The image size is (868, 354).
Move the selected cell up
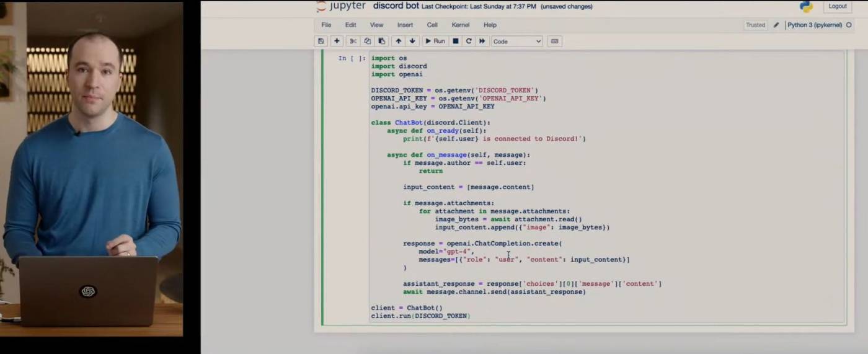coord(398,42)
